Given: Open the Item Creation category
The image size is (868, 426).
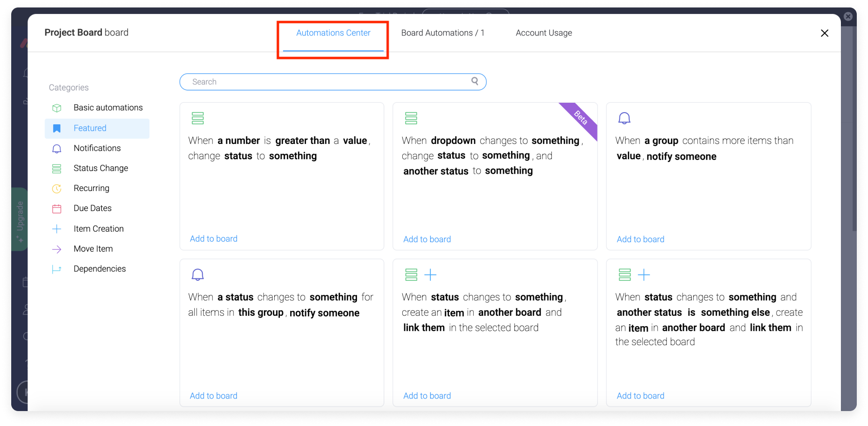Looking at the screenshot, I should click(x=97, y=228).
